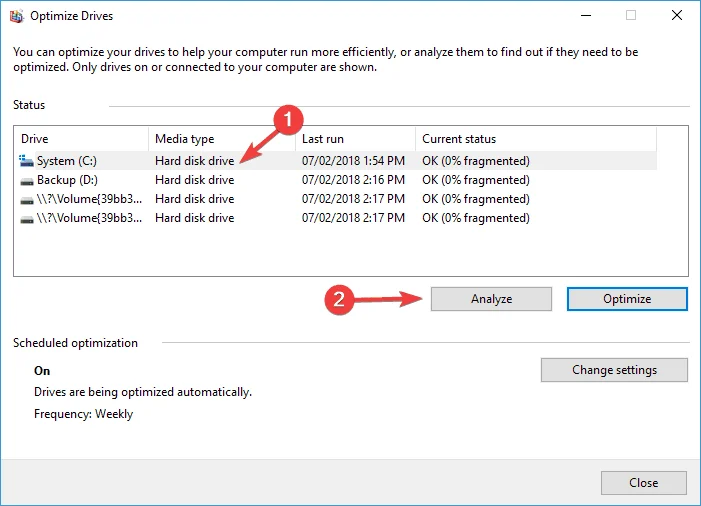Sort by the Last run column header
The image size is (701, 506).
pos(355,139)
